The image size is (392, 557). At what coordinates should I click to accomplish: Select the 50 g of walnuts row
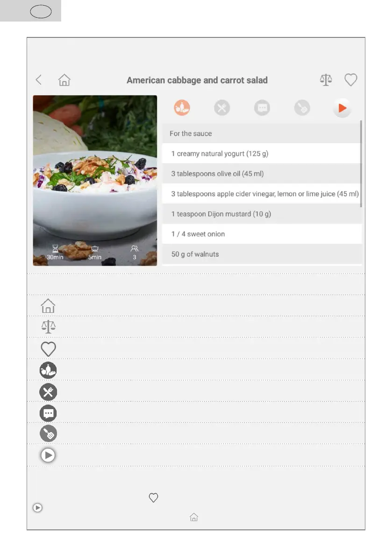262,254
